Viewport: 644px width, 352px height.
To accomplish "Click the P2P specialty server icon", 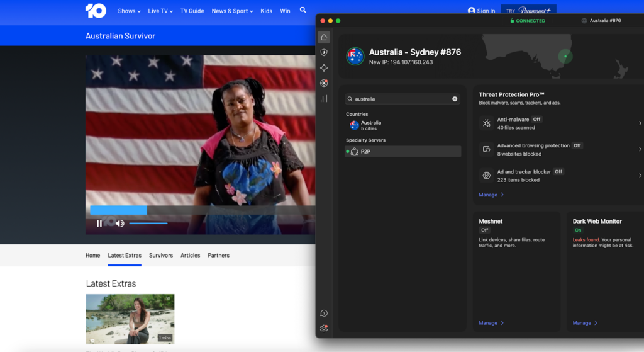I will tap(355, 152).
